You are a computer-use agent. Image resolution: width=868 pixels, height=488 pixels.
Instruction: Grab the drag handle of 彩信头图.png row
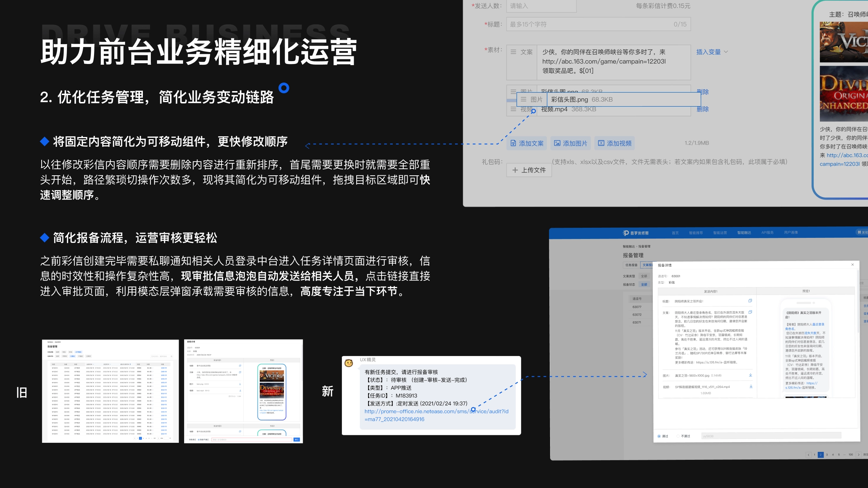pyautogui.click(x=523, y=99)
